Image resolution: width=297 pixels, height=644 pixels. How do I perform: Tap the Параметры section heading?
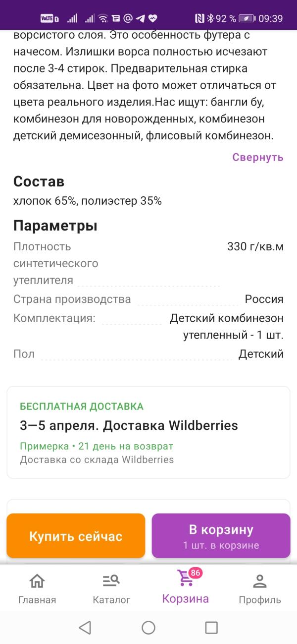point(55,226)
